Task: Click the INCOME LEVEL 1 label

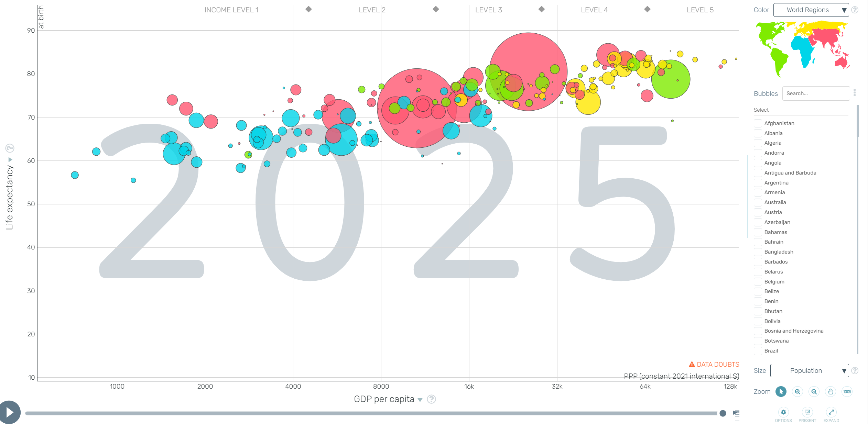Action: 231,10
